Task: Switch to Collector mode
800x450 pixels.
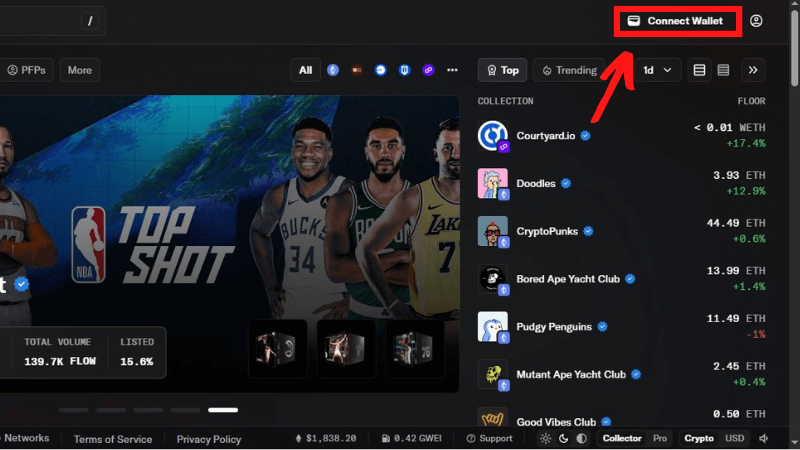Action: click(622, 438)
